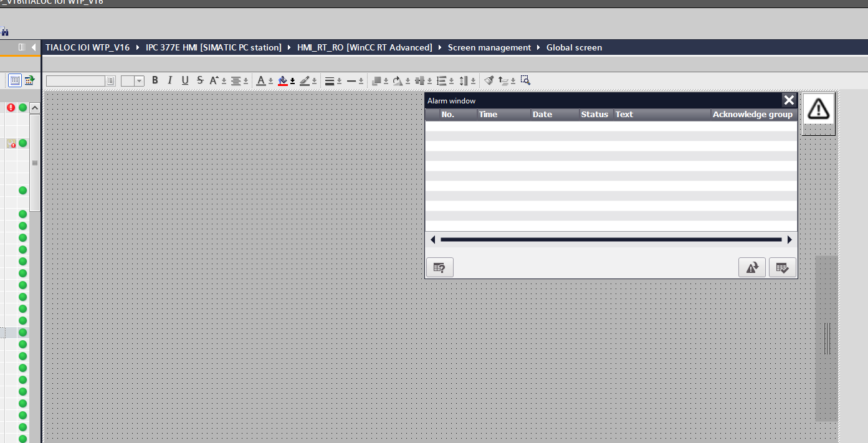Viewport: 868px width, 443px height.
Task: Click Global screen breadcrumb
Action: click(x=574, y=47)
